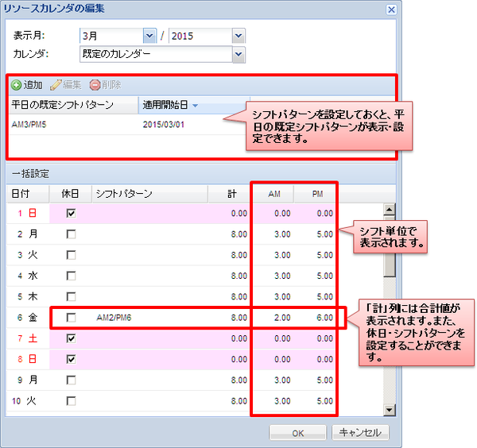
Task: Open the year 2015 dropdown arrow
Action: pos(238,36)
